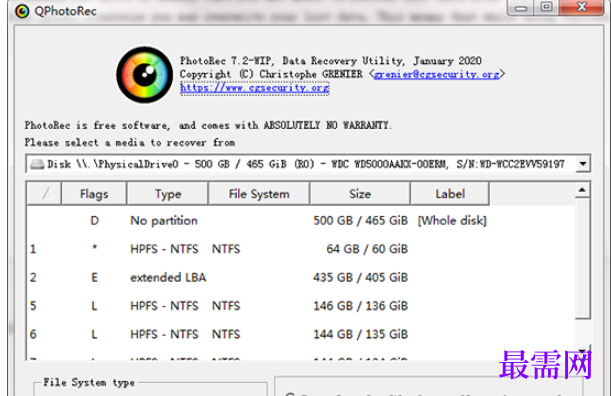
Task: Click the 64 GB / 60 GiB size cell
Action: click(x=367, y=249)
